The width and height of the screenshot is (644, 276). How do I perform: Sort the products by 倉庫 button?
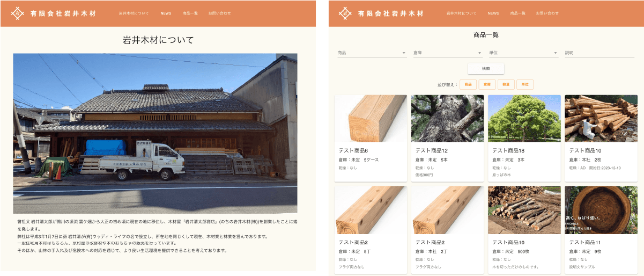point(486,84)
